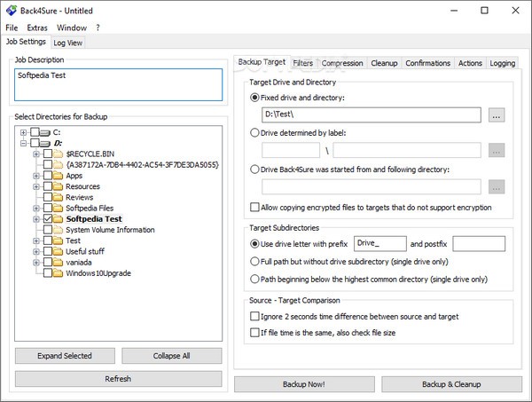Collapse the D: drive tree node

(24, 143)
